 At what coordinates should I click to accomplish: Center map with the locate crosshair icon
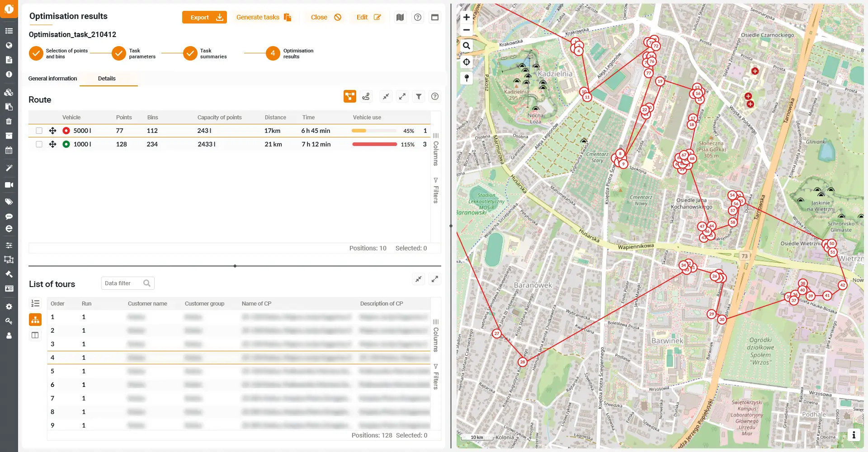pos(467,62)
